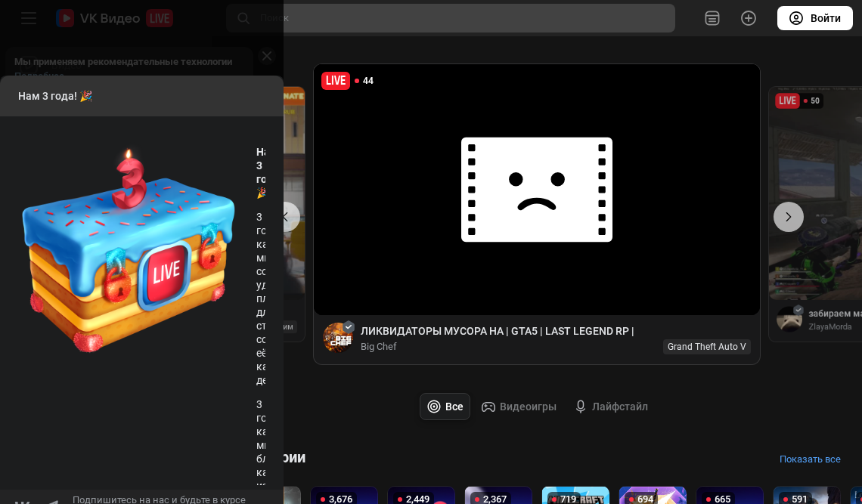The width and height of the screenshot is (862, 504).
Task: Click the Показать все link
Action: (810, 459)
